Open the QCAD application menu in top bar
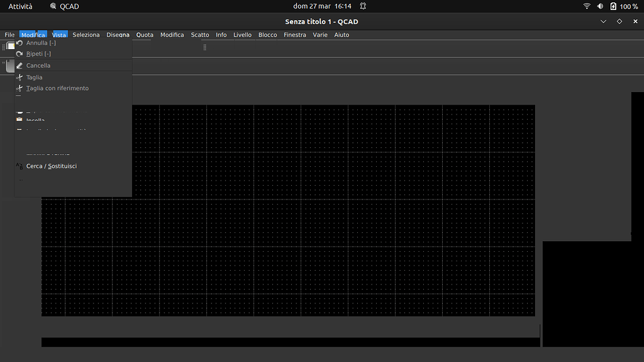 click(65, 6)
